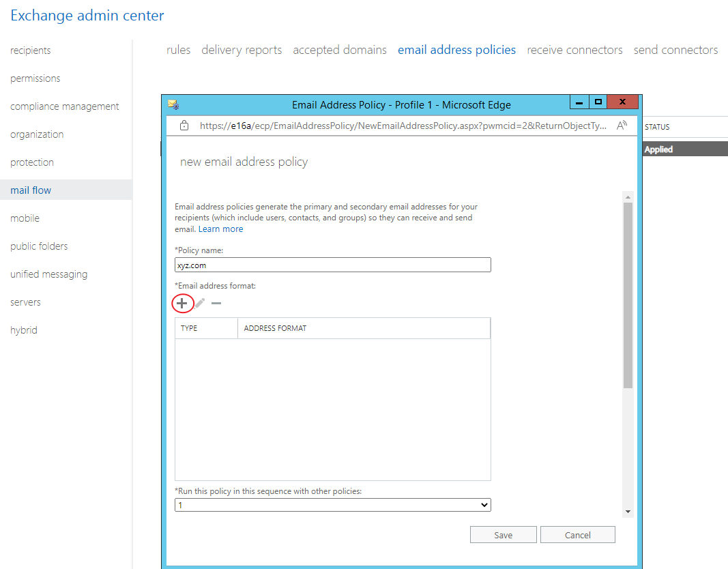Save the new email address policy
The width and height of the screenshot is (728, 569).
point(504,535)
